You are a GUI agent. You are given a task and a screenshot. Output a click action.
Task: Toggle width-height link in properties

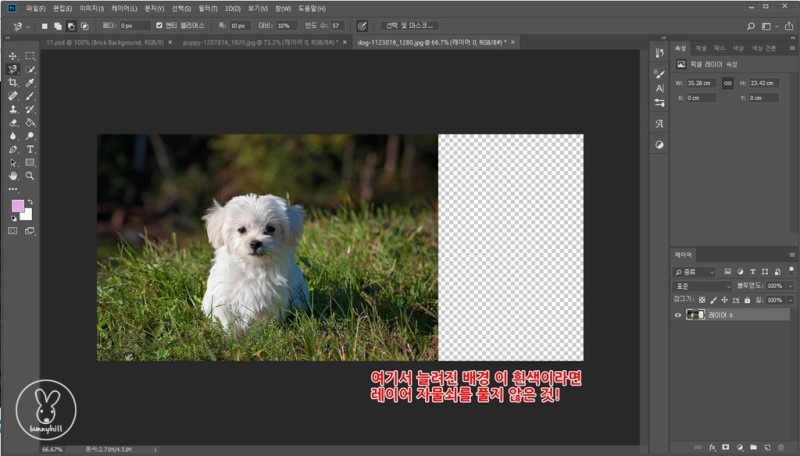728,83
